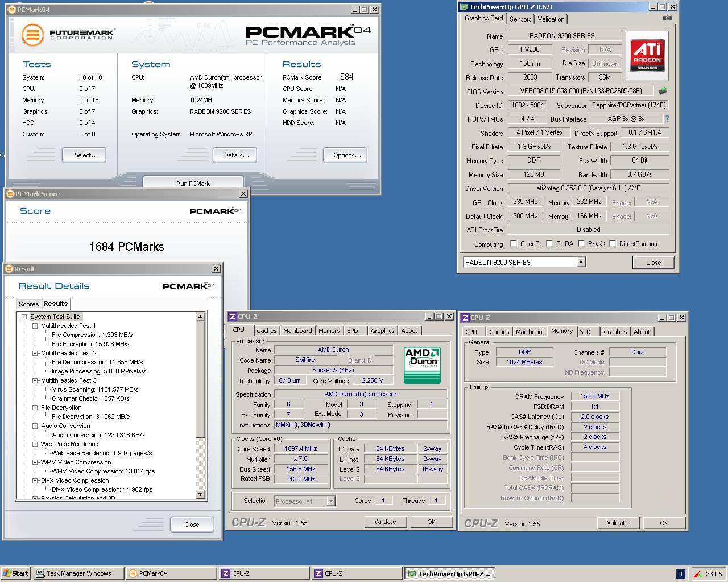The width and height of the screenshot is (728, 582).
Task: Select DivX Video Compression: 14.902 fps row
Action: pos(102,489)
